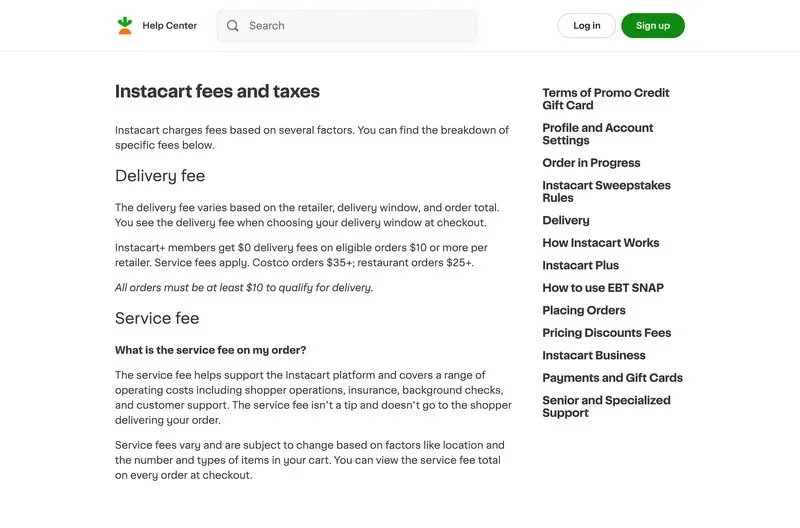Select the Delivery sidebar topic
The width and height of the screenshot is (800, 528).
566,220
